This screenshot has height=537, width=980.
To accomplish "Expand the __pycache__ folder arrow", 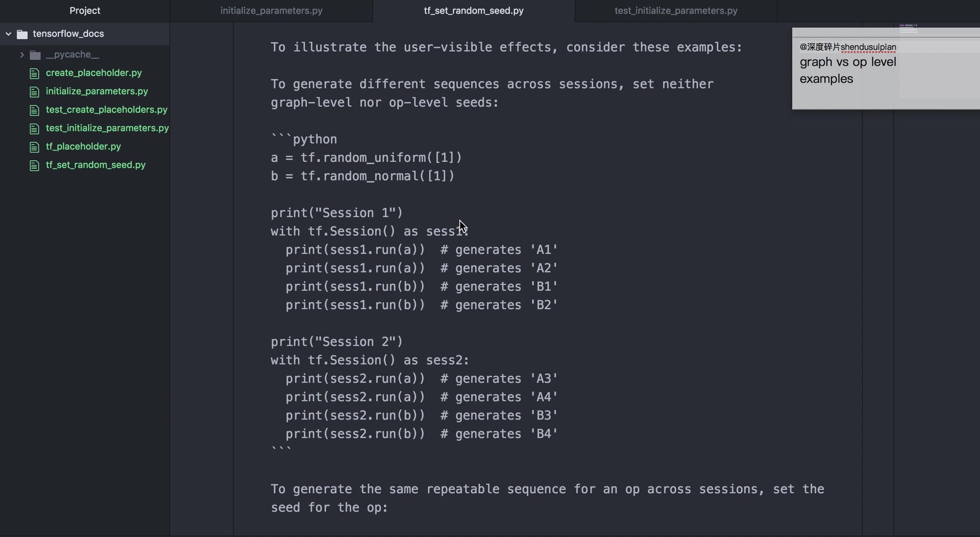I will [x=22, y=55].
